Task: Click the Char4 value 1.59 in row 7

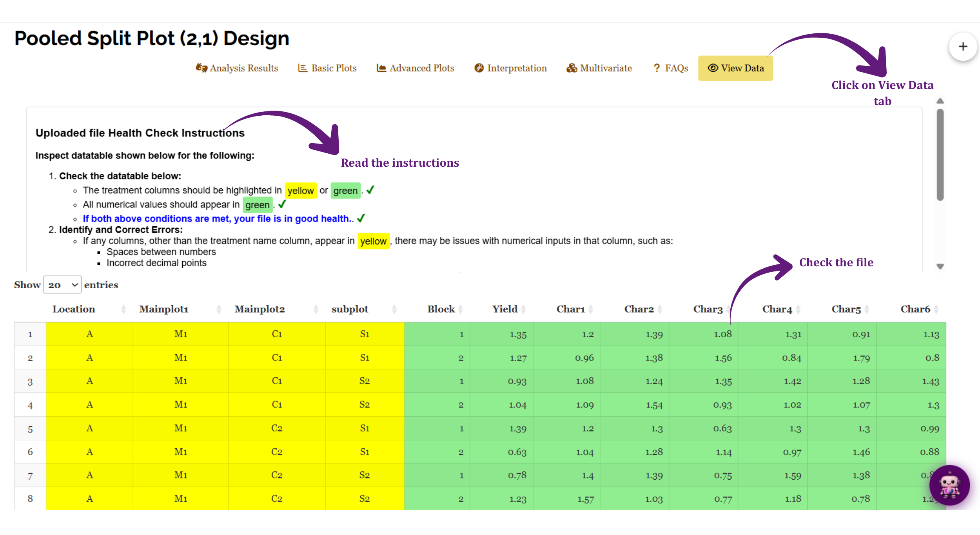Action: point(792,476)
